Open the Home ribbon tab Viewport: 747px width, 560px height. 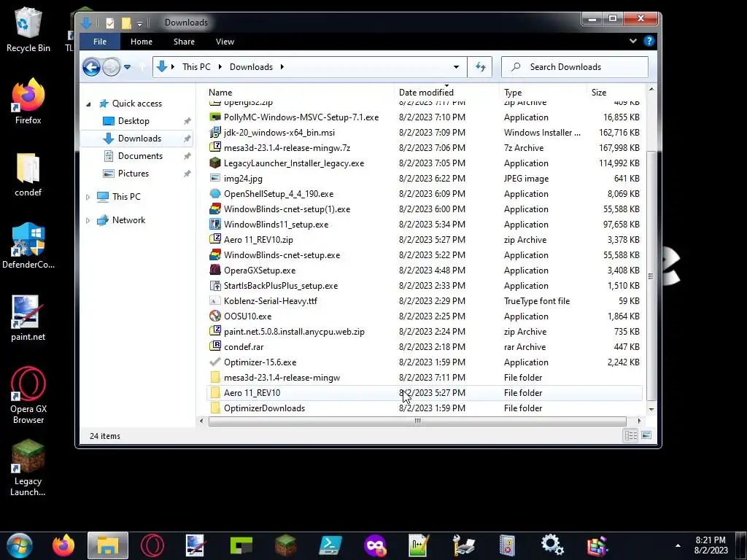click(x=142, y=42)
